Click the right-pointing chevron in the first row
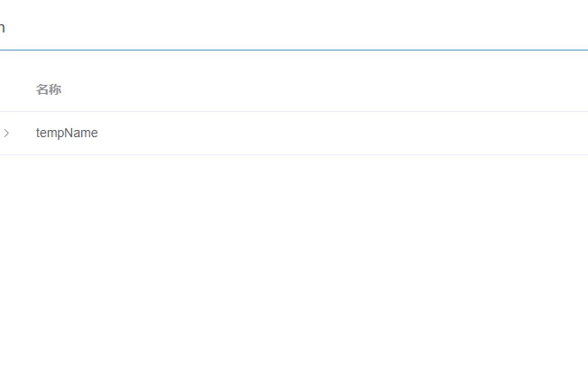The height and width of the screenshot is (370, 588). (6, 134)
